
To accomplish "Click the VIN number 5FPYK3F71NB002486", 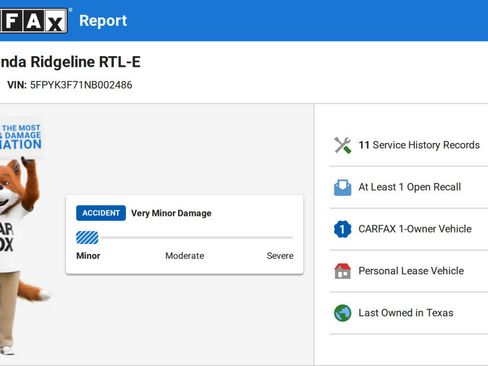I will pyautogui.click(x=81, y=85).
